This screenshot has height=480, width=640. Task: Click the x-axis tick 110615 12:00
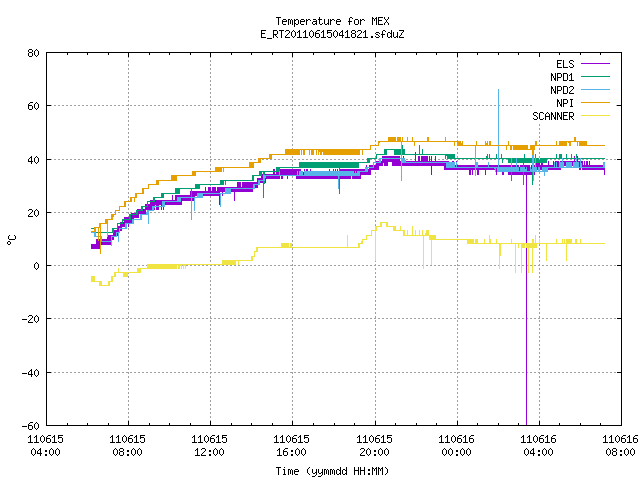[209, 446]
